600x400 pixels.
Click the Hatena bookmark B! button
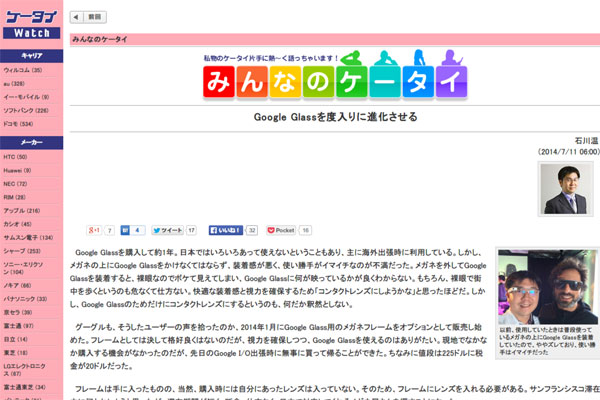click(126, 230)
